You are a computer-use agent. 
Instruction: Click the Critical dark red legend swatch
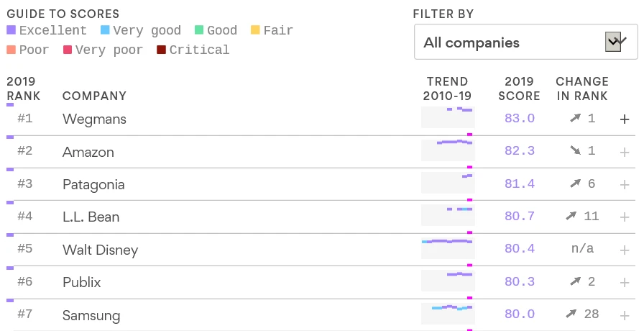click(x=161, y=50)
